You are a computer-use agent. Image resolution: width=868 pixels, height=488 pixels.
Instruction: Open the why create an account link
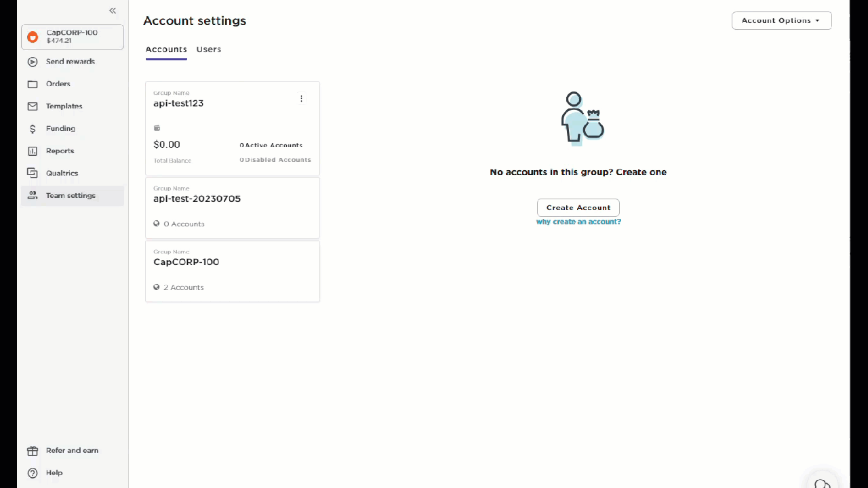[x=578, y=222]
